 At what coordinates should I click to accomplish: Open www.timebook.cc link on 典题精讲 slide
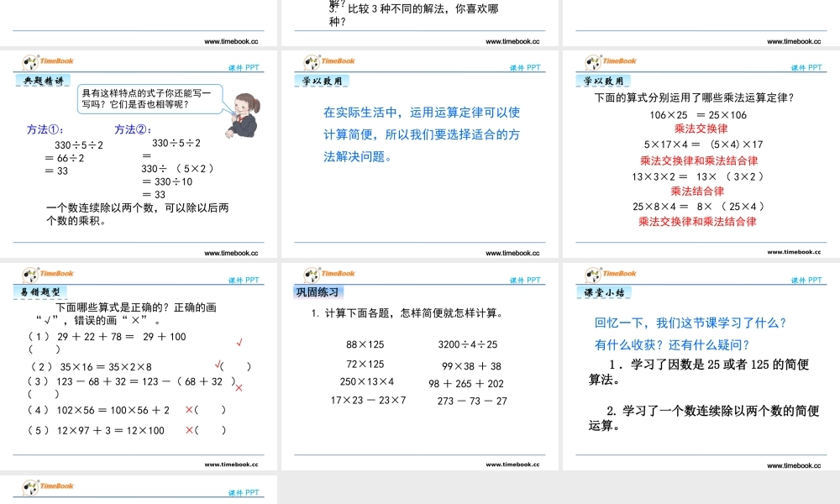click(231, 254)
